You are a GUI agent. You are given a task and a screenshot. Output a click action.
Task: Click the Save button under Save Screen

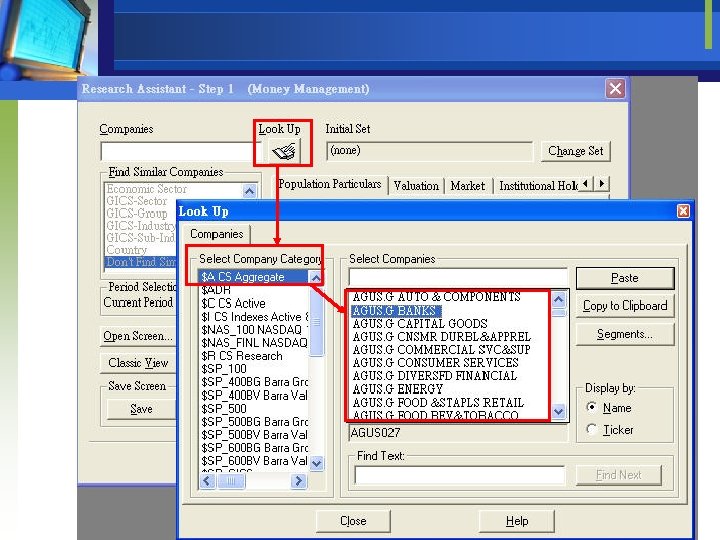(141, 409)
